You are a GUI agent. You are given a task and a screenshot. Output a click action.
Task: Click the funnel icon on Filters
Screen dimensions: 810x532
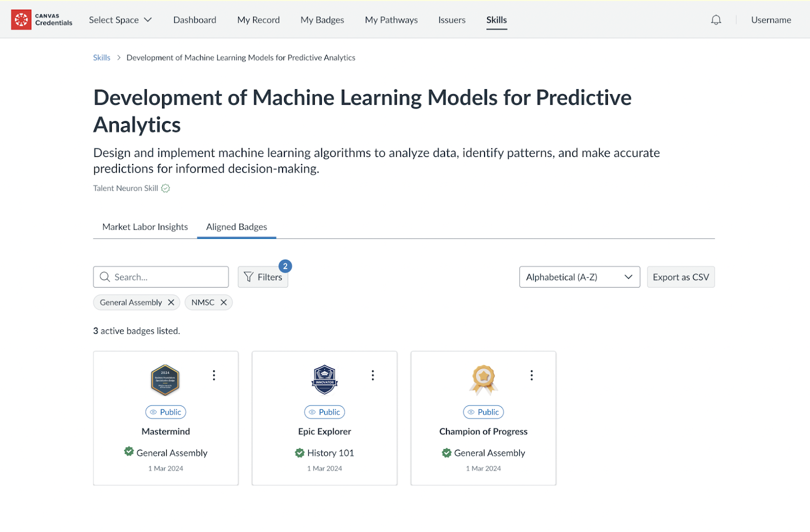tap(249, 277)
